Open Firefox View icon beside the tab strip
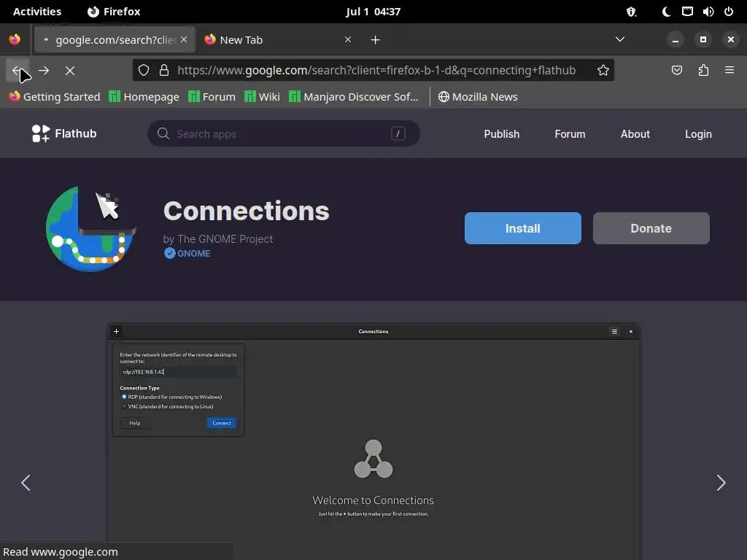Screen dimensions: 747x560 click(x=15, y=39)
